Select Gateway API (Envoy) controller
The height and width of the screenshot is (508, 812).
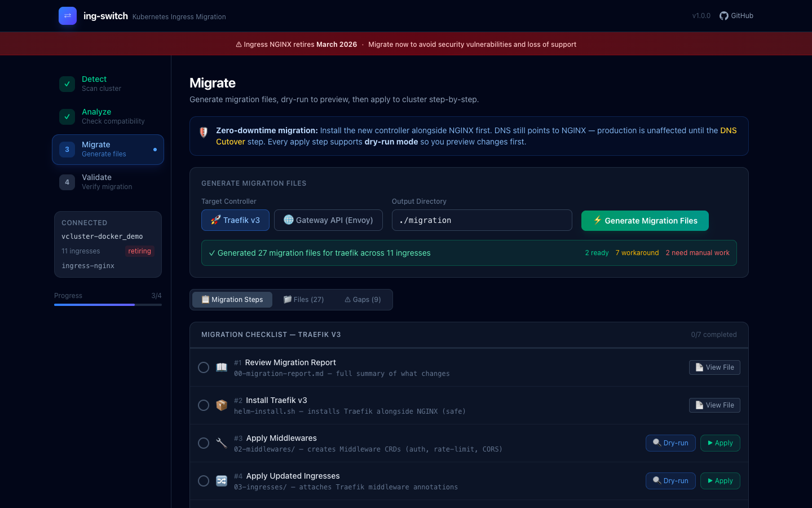pos(328,220)
